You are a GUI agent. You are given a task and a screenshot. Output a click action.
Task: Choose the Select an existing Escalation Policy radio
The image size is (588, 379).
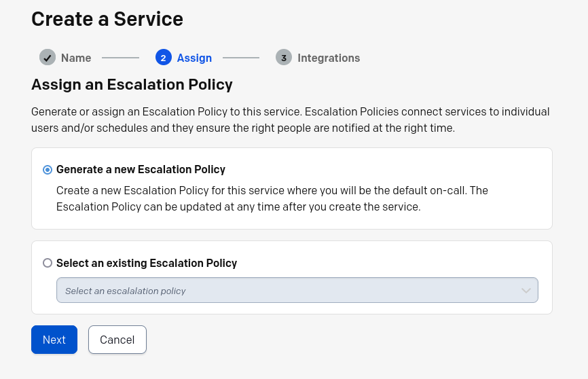(48, 263)
